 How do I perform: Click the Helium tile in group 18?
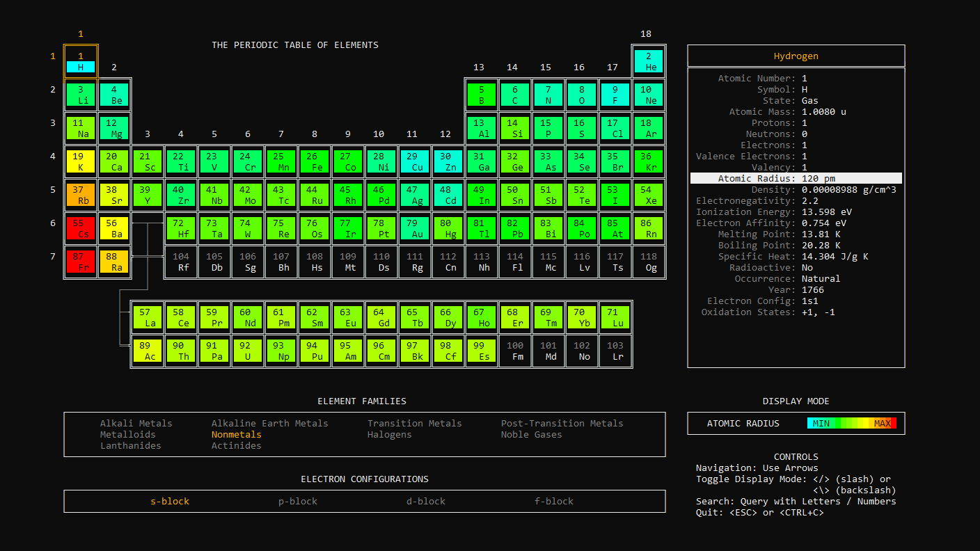pyautogui.click(x=649, y=61)
